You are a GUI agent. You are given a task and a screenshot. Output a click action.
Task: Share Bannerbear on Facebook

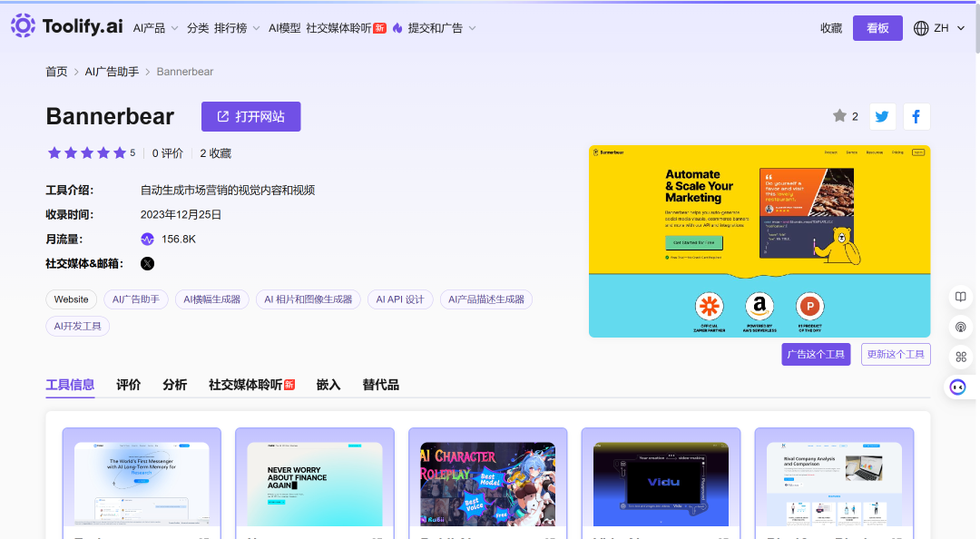pyautogui.click(x=916, y=116)
